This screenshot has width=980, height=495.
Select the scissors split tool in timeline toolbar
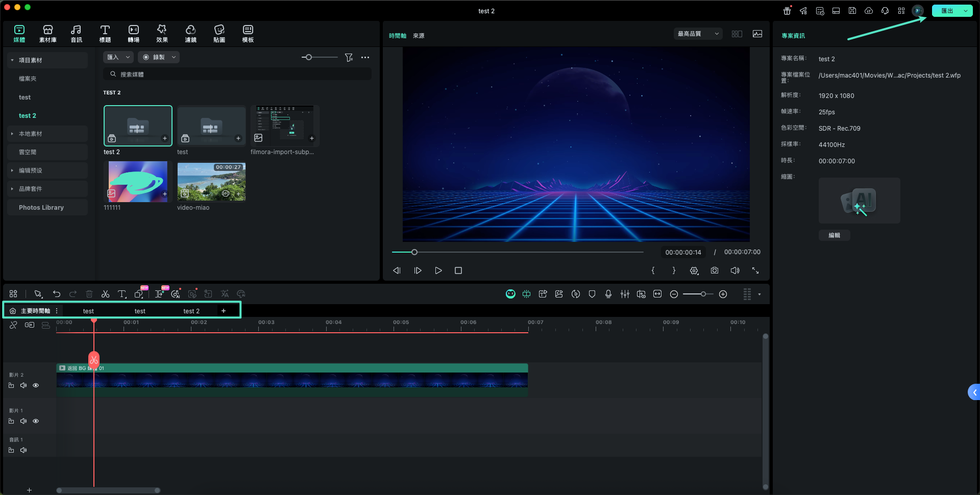(x=105, y=294)
